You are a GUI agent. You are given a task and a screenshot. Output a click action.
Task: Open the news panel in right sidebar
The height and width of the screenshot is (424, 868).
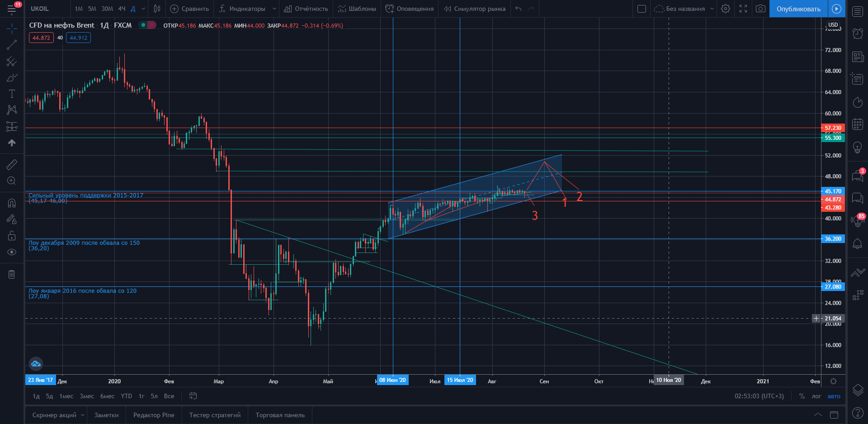pyautogui.click(x=858, y=57)
